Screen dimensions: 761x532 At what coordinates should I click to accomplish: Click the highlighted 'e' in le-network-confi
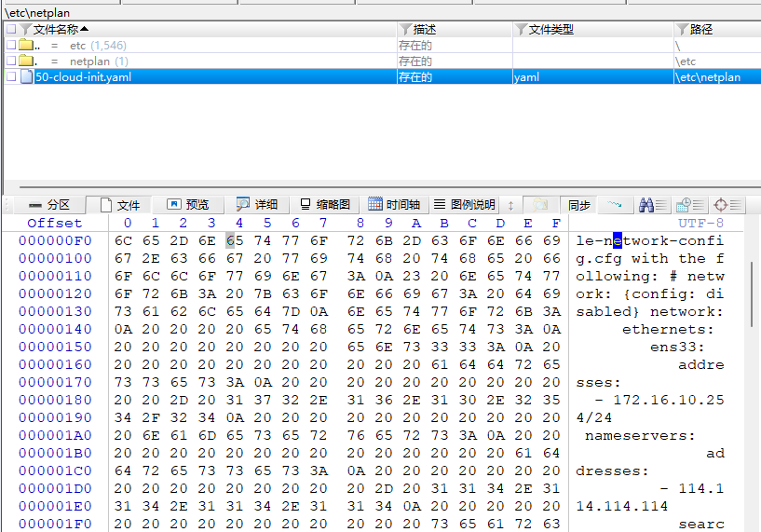(x=618, y=240)
